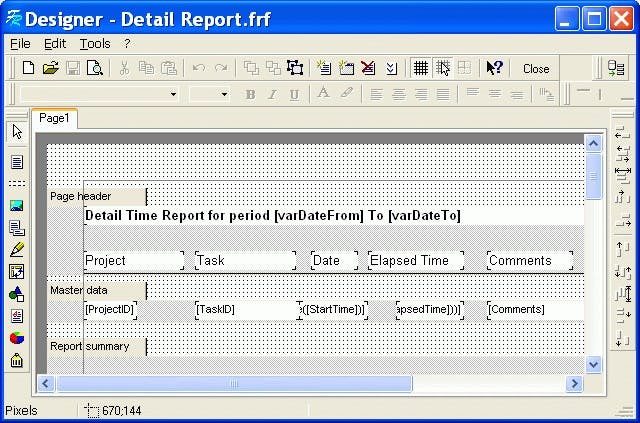The image size is (640, 423).
Task: Click the Fit to grid icon
Action: tap(464, 68)
